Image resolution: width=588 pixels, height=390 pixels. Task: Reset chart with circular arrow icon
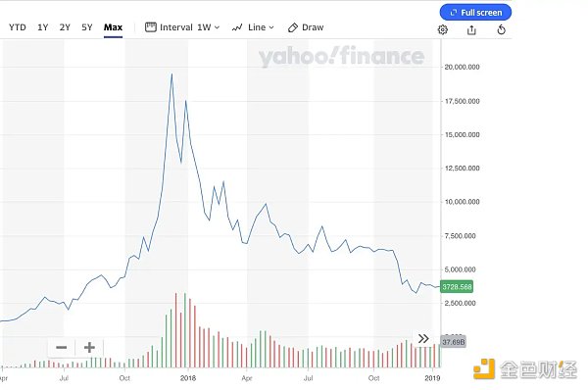click(x=502, y=29)
